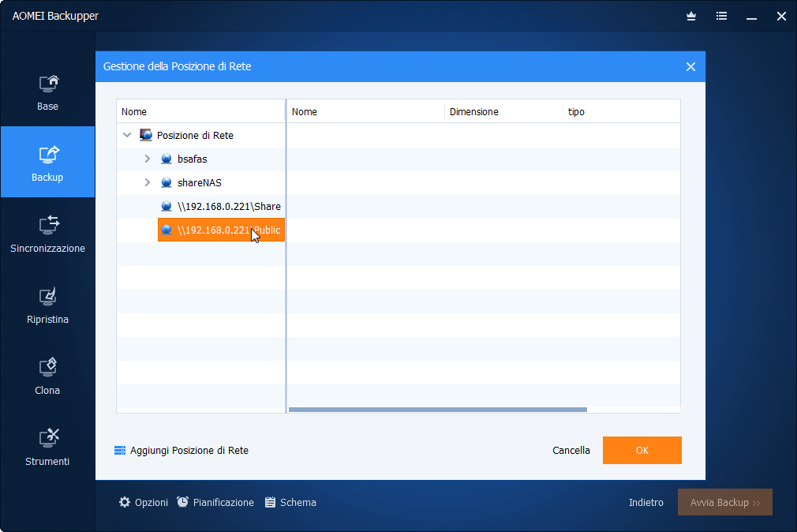Switch to the Base tab label
The height and width of the screenshot is (532, 797).
47,107
